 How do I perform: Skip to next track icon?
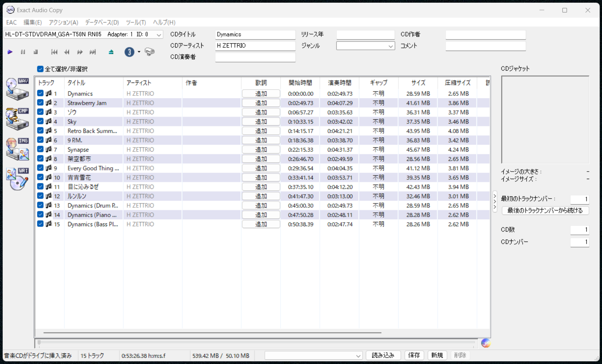(93, 52)
